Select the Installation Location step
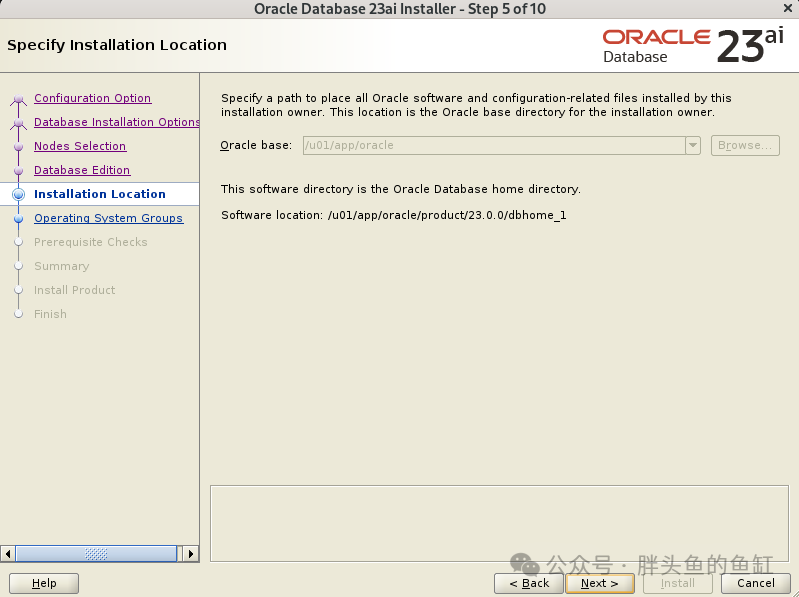799x597 pixels. click(100, 194)
